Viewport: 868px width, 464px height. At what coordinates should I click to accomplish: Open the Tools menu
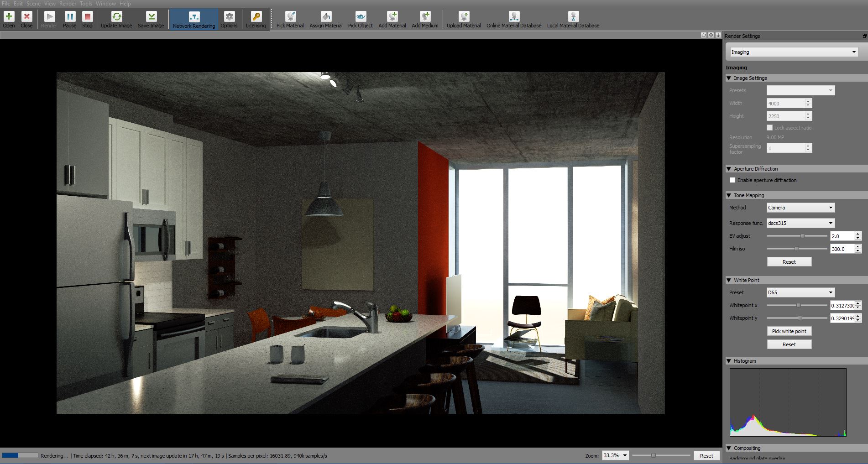pos(86,4)
